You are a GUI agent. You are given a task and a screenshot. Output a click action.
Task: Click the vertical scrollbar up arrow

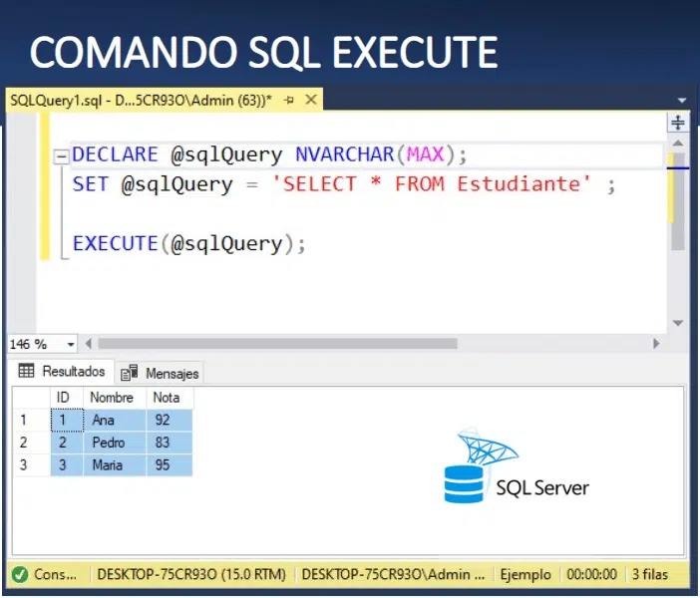678,143
